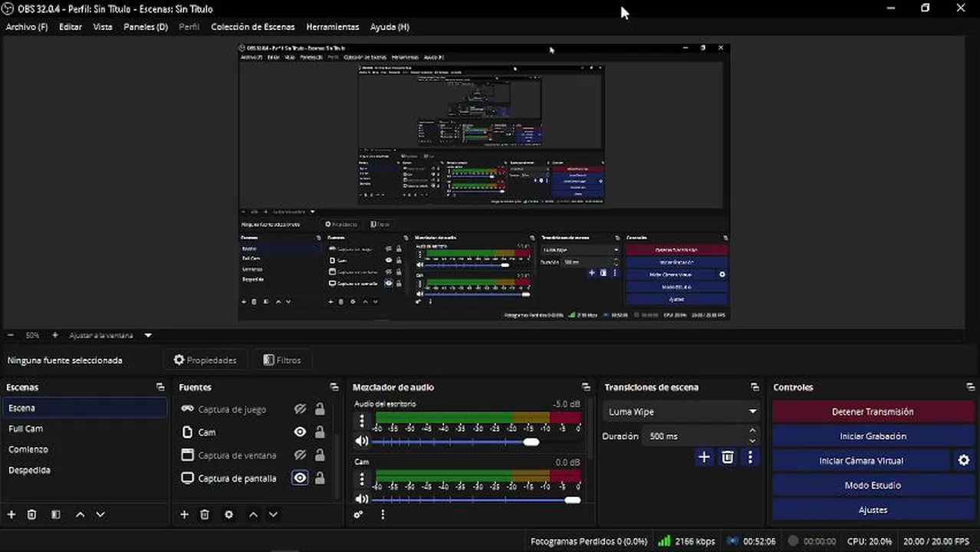The height and width of the screenshot is (552, 980).
Task: Add a new scene with plus icon
Action: 12,514
